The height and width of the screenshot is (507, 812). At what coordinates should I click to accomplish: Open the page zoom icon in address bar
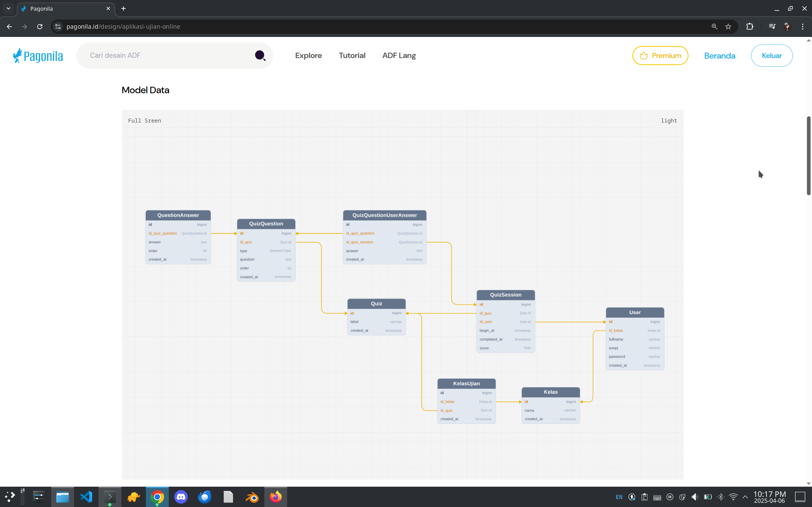(714, 26)
